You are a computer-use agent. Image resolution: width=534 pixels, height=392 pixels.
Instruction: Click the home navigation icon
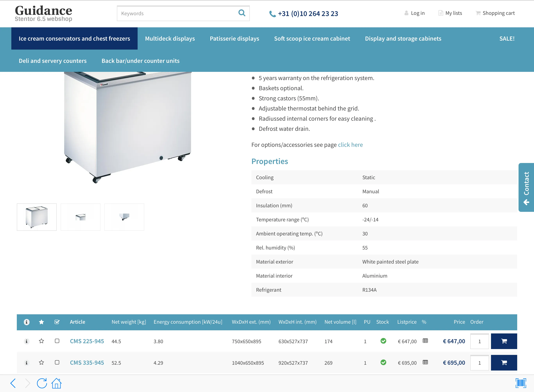click(x=57, y=383)
